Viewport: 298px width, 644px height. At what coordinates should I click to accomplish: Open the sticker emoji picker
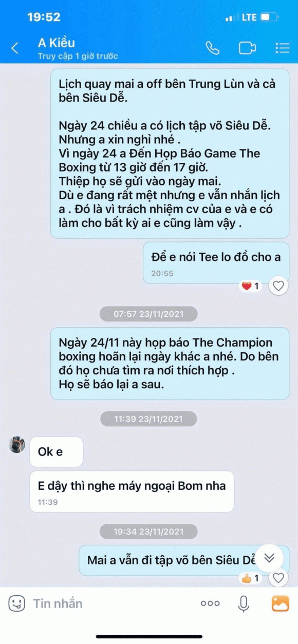pos(16,603)
